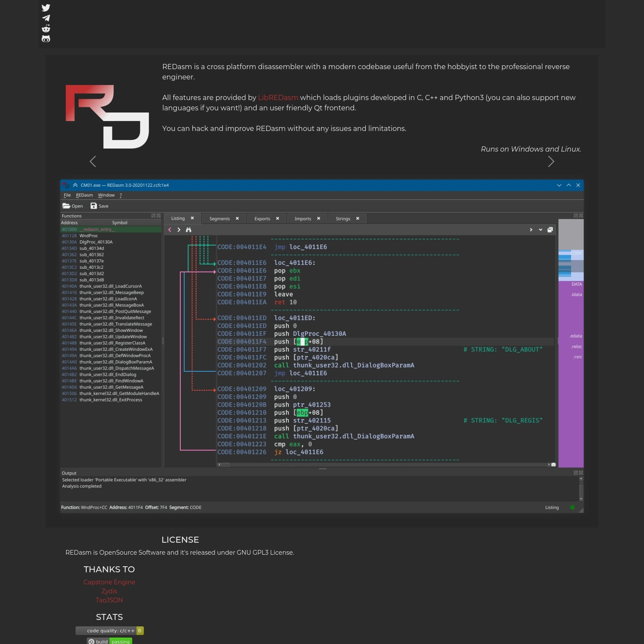644x644 pixels.
Task: Open the Twitter social icon
Action: [46, 8]
